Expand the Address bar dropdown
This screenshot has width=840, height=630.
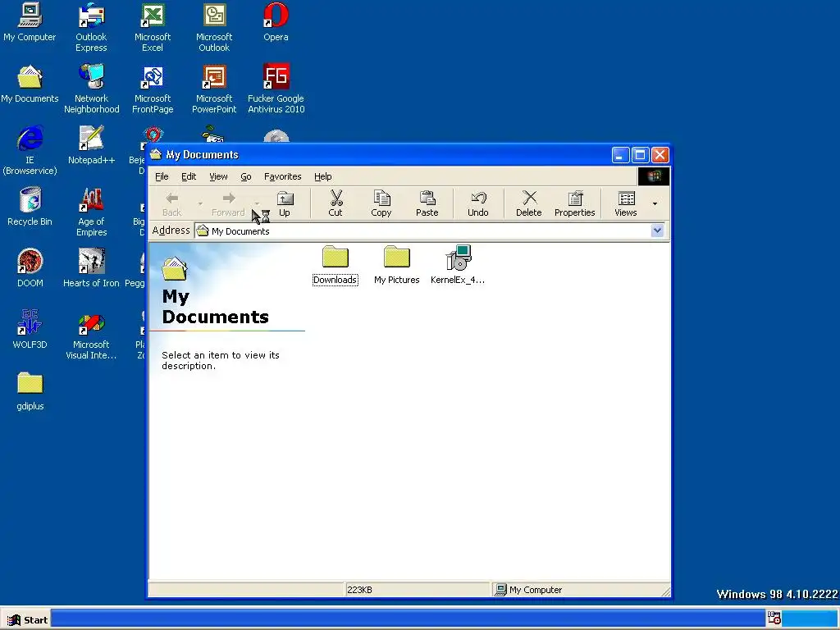point(657,231)
